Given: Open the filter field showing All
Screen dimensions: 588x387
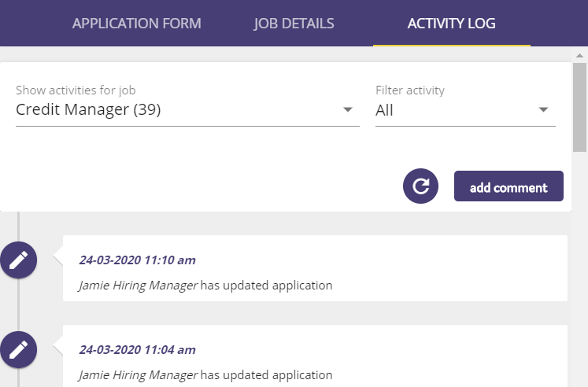Looking at the screenshot, I should coord(465,110).
